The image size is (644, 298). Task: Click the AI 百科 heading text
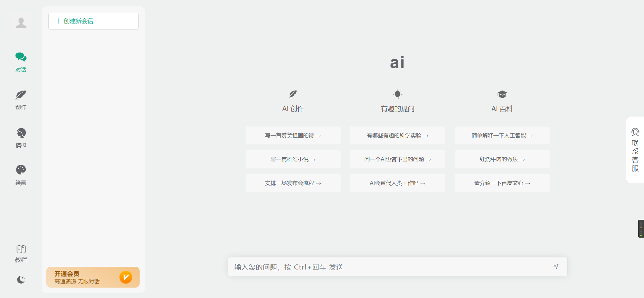502,109
